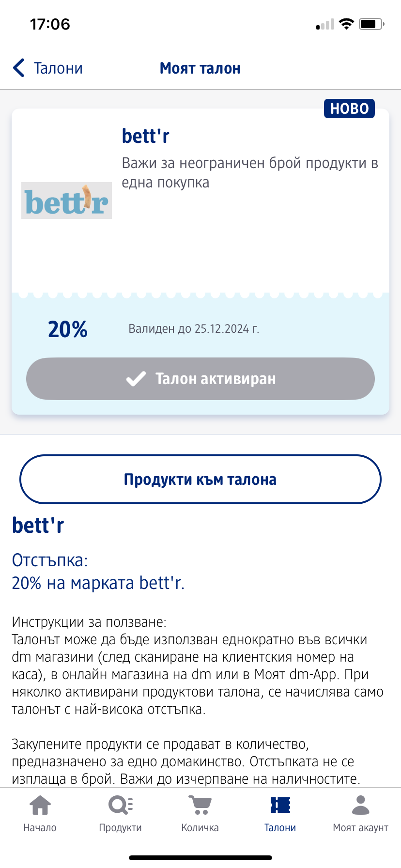Select the Талони coupon icon
This screenshot has width=401, height=868.
(280, 805)
